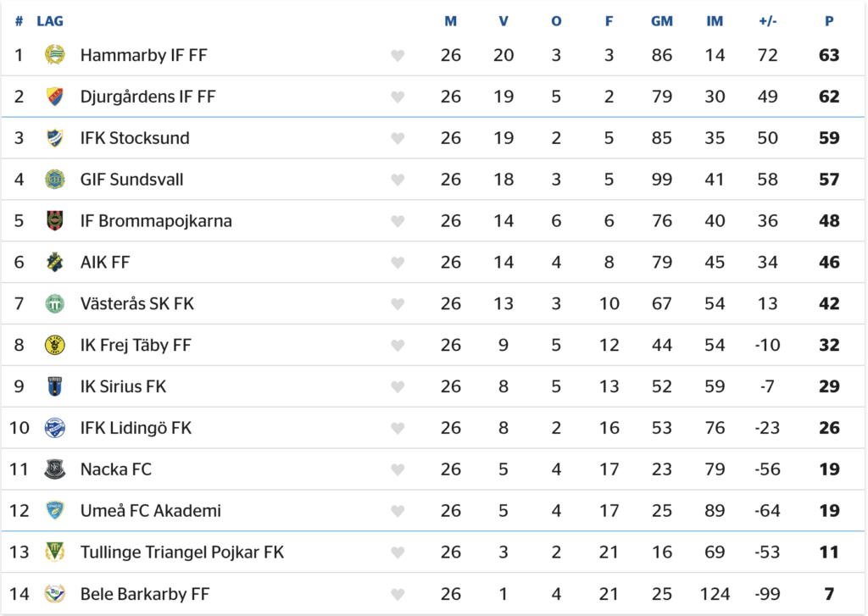Click the Hammarby IF FF club crest
868x616 pixels.
(55, 55)
